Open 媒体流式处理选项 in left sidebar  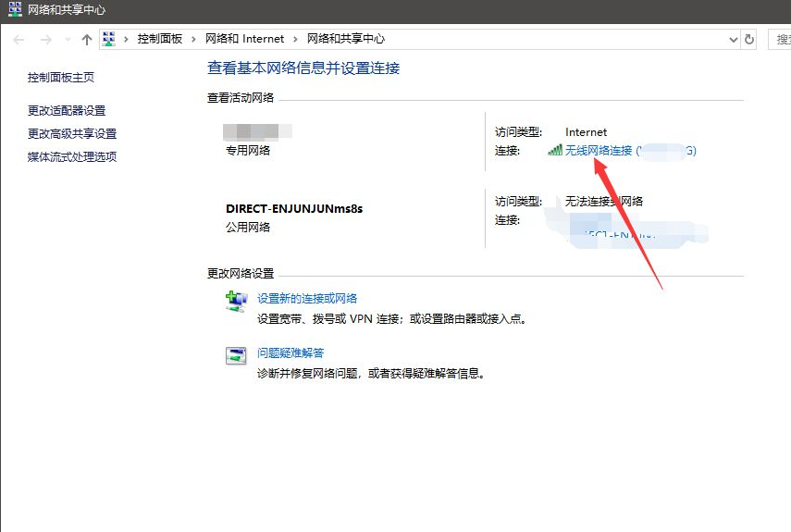coord(72,157)
